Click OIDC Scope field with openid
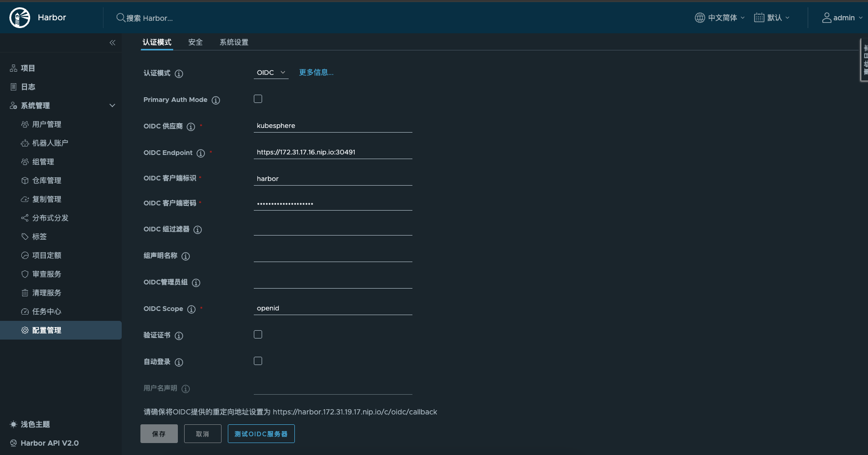The image size is (868, 455). (333, 308)
